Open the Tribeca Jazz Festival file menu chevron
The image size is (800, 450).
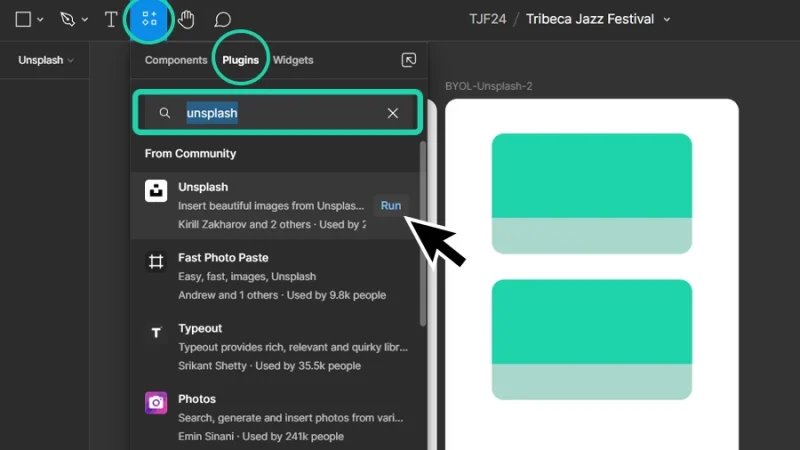(666, 20)
